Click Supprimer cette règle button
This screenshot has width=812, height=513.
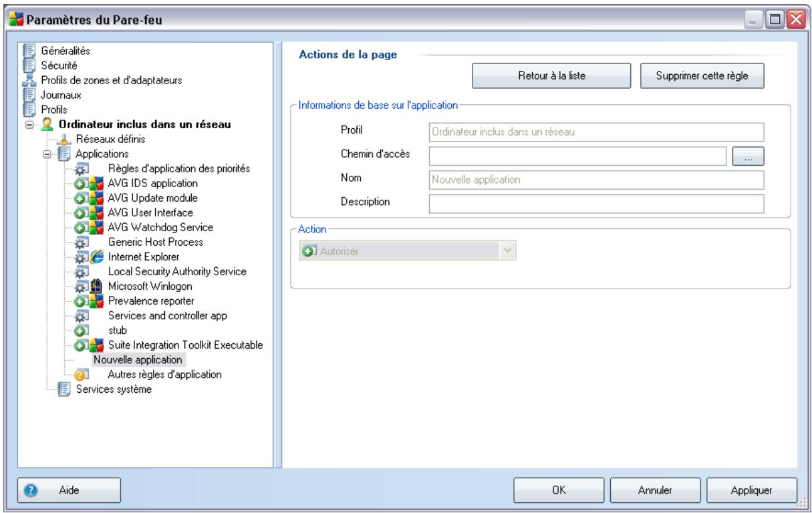point(702,75)
